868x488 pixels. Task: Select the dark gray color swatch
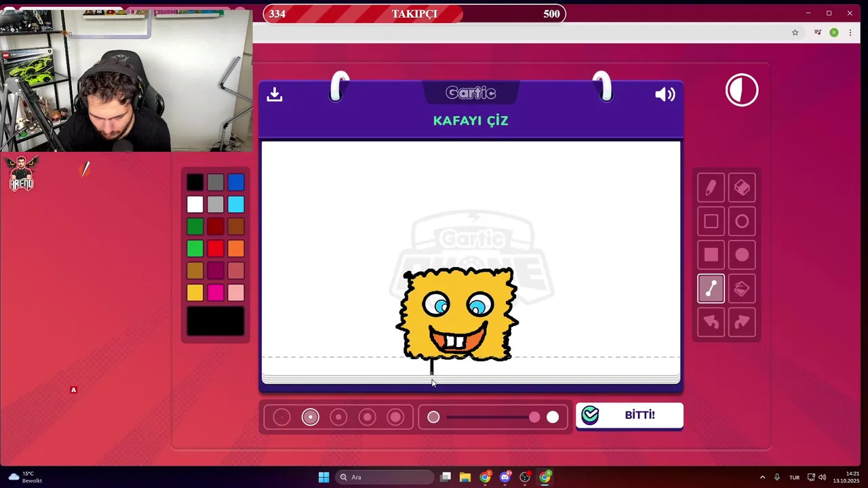(216, 182)
